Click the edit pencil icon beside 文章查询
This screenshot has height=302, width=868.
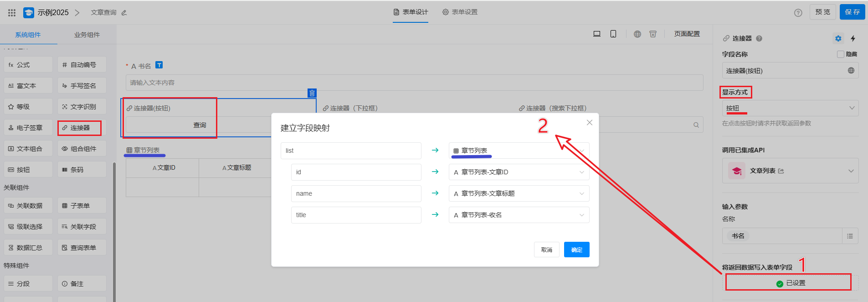tap(124, 13)
